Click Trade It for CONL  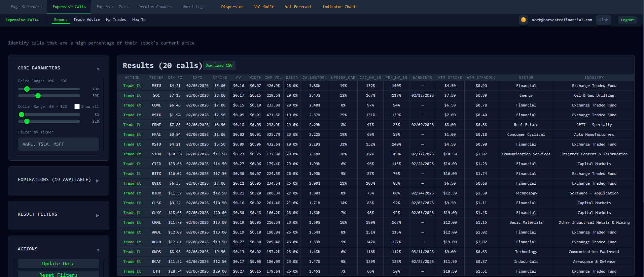(132, 105)
